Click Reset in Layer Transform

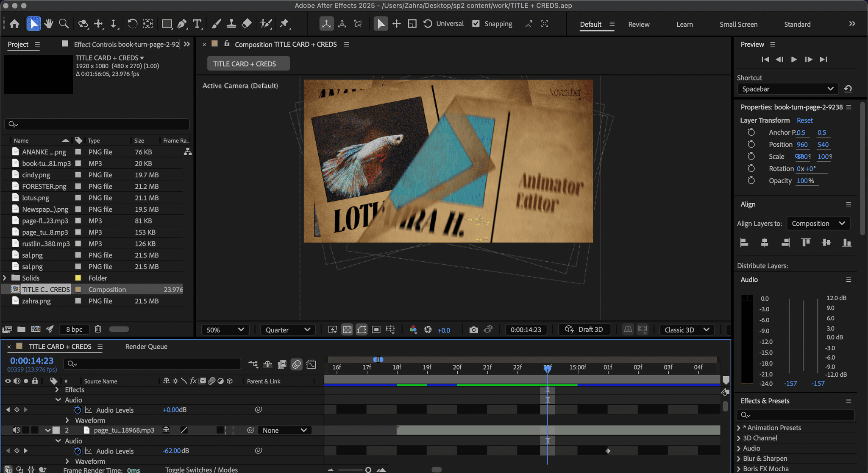[804, 120]
